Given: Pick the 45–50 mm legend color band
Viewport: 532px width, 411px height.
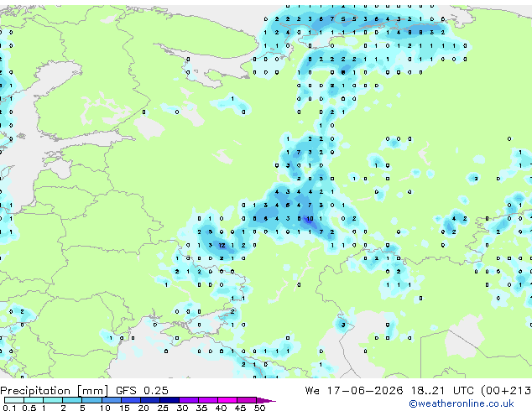Looking at the screenshot, I should click(x=247, y=400).
